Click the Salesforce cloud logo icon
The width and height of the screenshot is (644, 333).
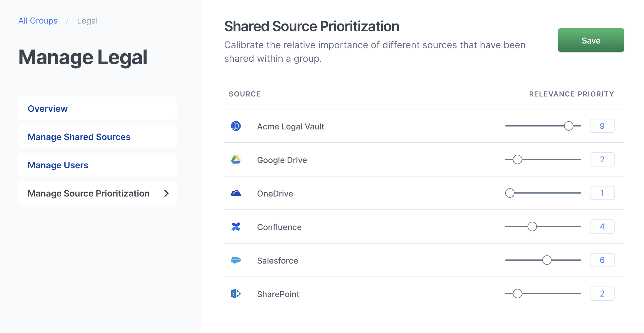[x=236, y=260]
